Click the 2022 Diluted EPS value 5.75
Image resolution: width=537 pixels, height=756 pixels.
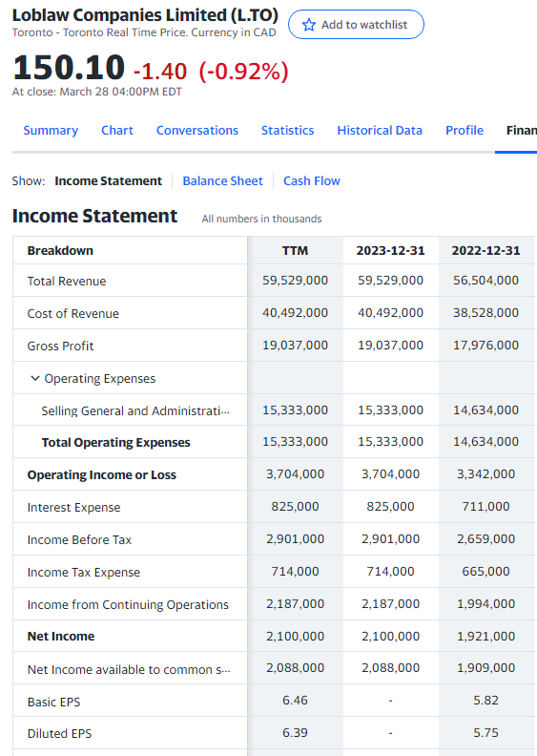485,732
